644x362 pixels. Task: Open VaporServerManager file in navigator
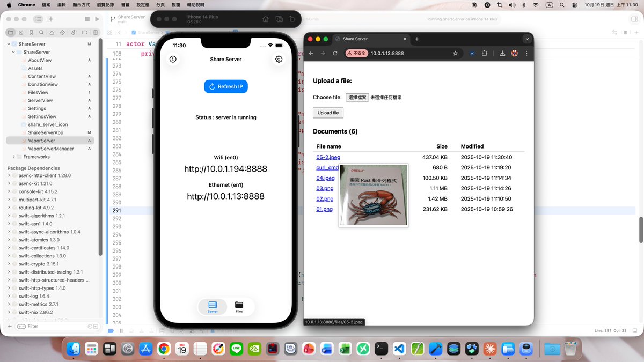click(x=50, y=149)
